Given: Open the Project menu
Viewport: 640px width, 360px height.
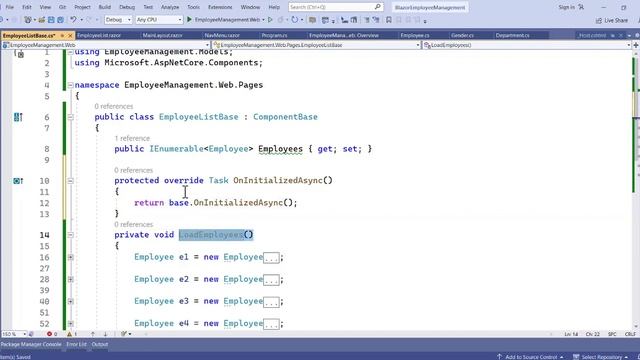Looking at the screenshot, I should pyautogui.click(x=82, y=7).
